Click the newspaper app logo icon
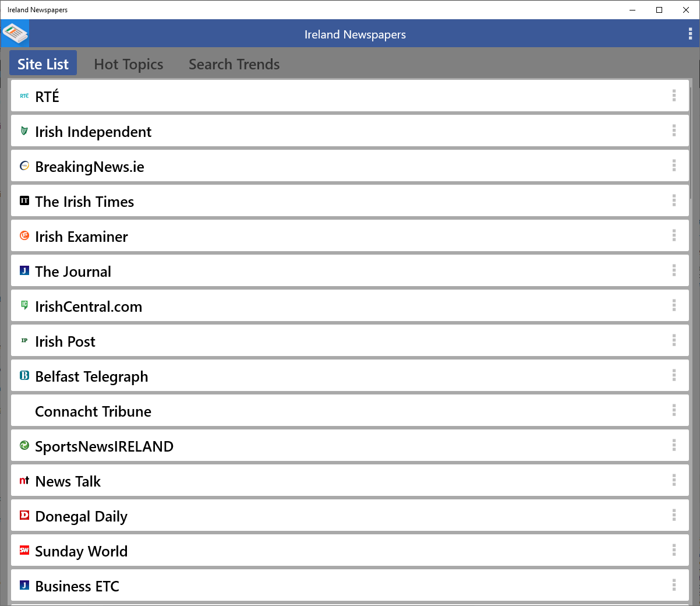The width and height of the screenshot is (700, 606). point(15,34)
